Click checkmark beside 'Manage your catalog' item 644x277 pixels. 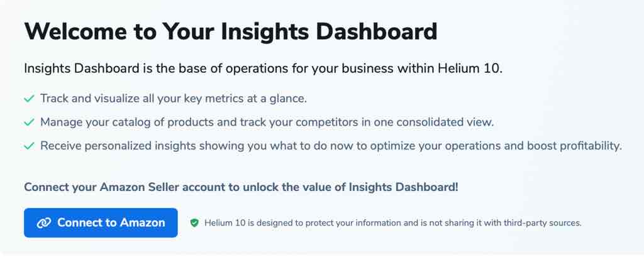coord(29,122)
